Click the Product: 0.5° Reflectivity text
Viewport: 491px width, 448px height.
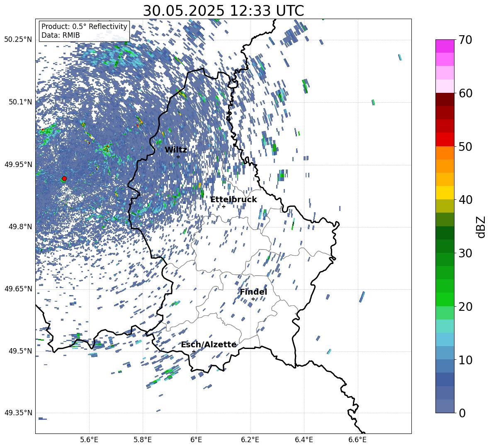tap(84, 26)
